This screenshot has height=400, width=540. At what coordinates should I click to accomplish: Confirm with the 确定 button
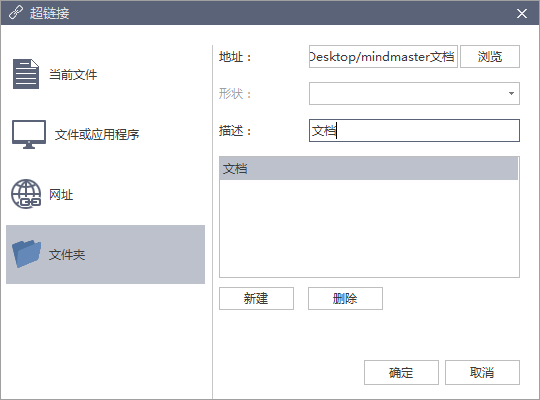(x=401, y=372)
